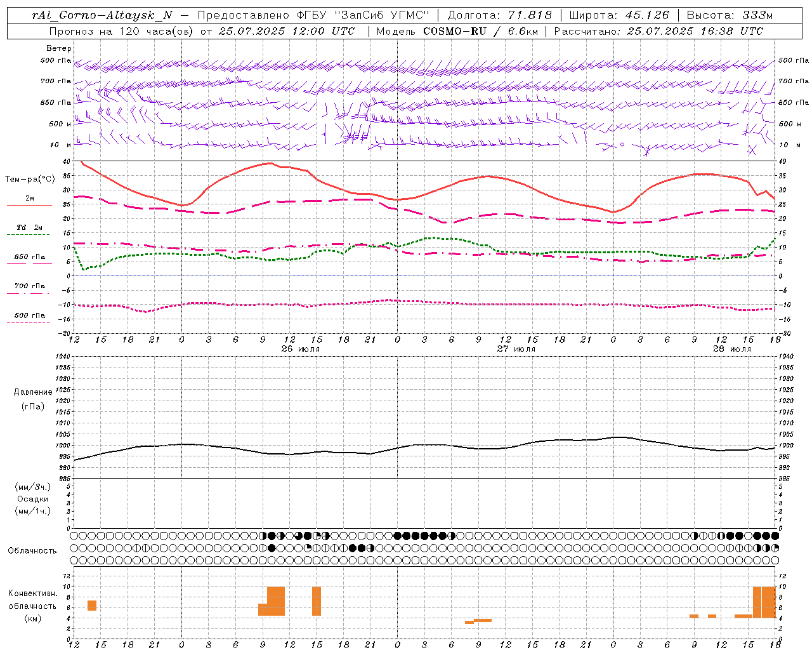Click the (мм/3ч.) unit label
The width and height of the screenshot is (812, 650).
[x=33, y=487]
